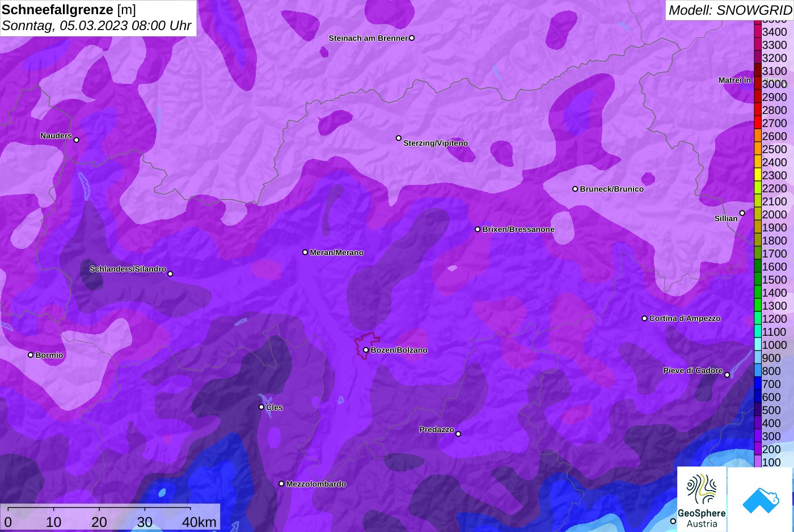Click the 10 scale bar label
This screenshot has height=532, width=794.
pyautogui.click(x=54, y=522)
